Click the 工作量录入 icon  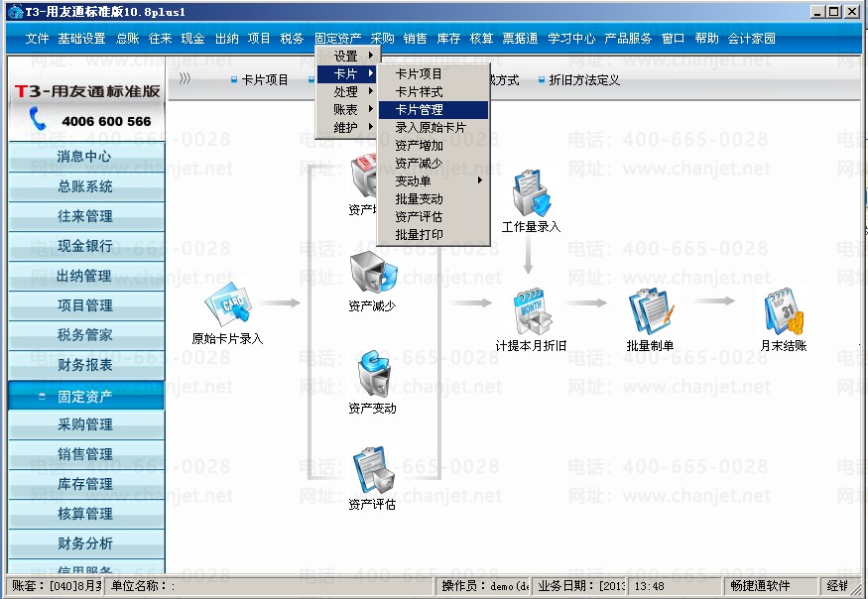tap(531, 193)
